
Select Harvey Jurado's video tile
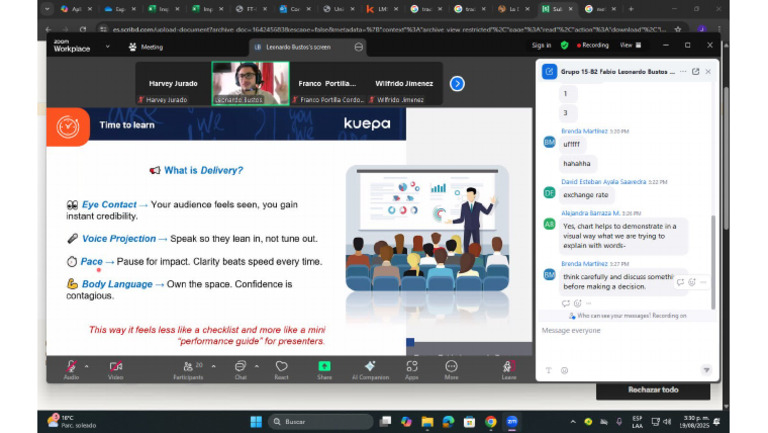(x=173, y=83)
